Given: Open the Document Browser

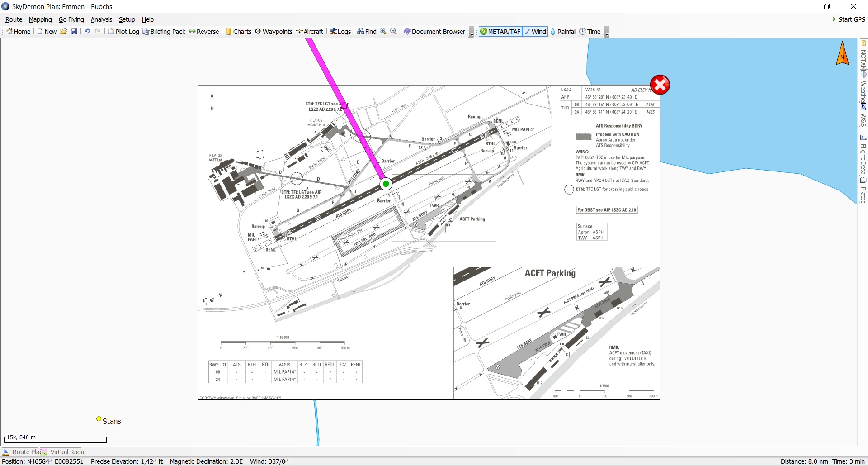Looking at the screenshot, I should [x=434, y=32].
